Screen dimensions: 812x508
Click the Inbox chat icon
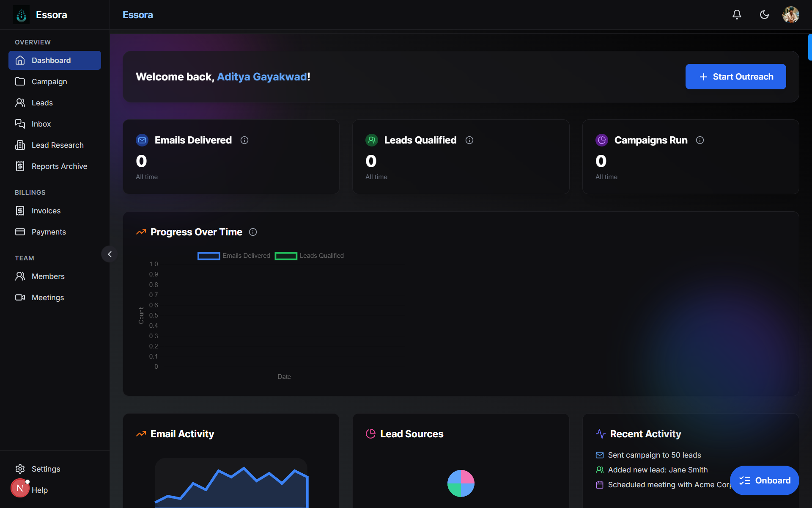tap(20, 124)
